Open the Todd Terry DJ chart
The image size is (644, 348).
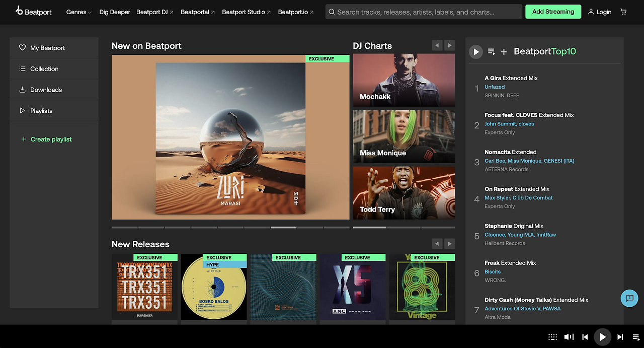(404, 193)
